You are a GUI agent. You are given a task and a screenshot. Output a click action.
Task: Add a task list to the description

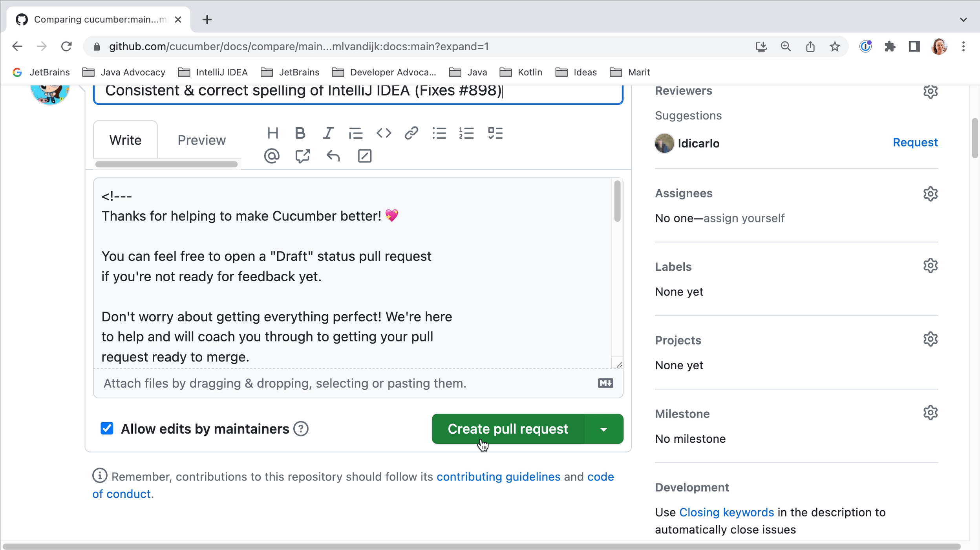pos(495,133)
